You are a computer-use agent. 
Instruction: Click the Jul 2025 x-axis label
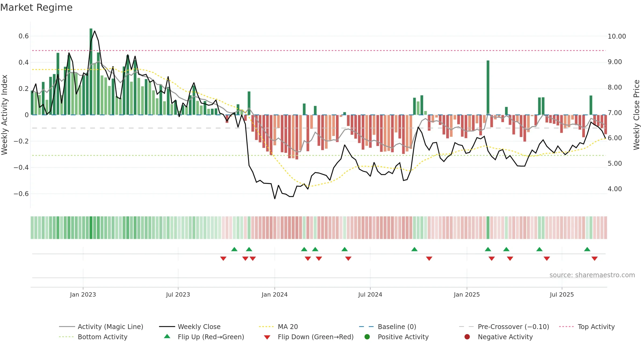[562, 294]
